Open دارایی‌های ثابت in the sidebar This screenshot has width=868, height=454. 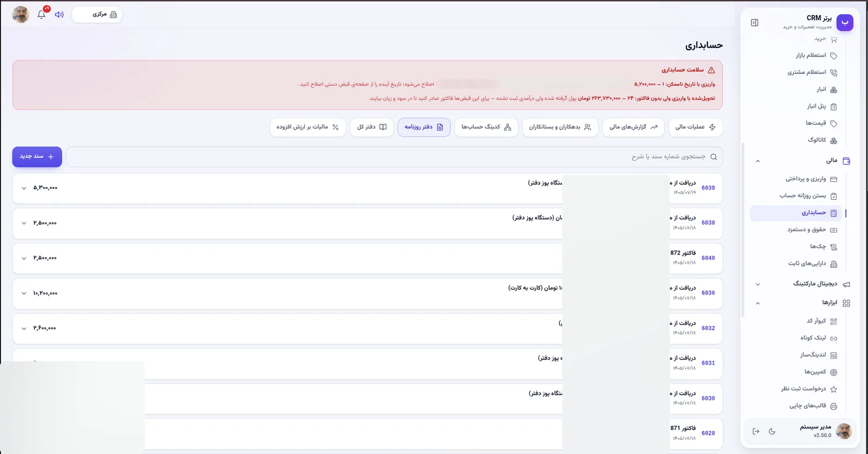(813, 264)
